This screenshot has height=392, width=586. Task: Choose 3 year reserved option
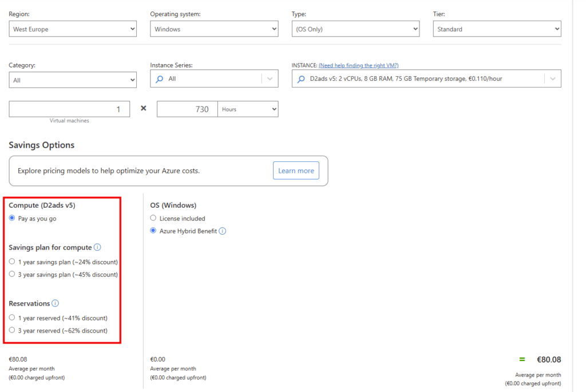pyautogui.click(x=12, y=330)
